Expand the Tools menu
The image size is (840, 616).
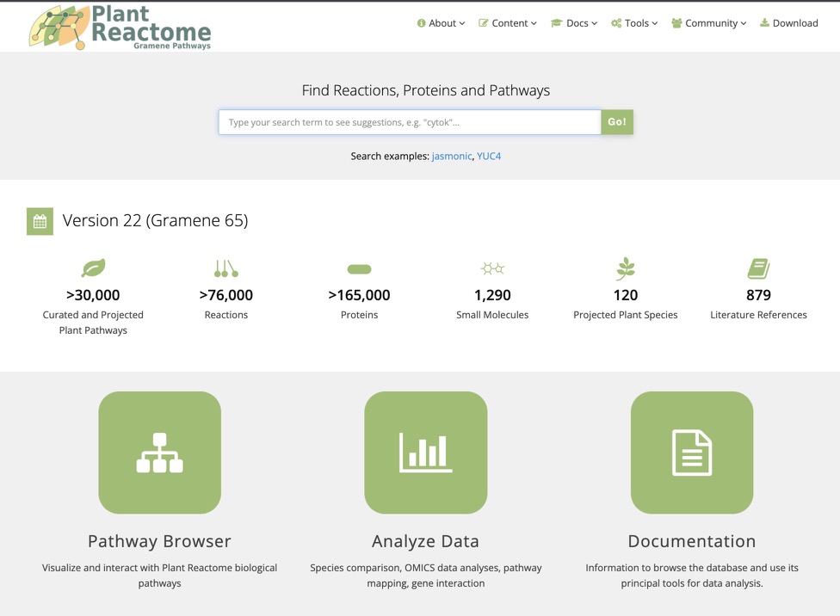tap(634, 23)
